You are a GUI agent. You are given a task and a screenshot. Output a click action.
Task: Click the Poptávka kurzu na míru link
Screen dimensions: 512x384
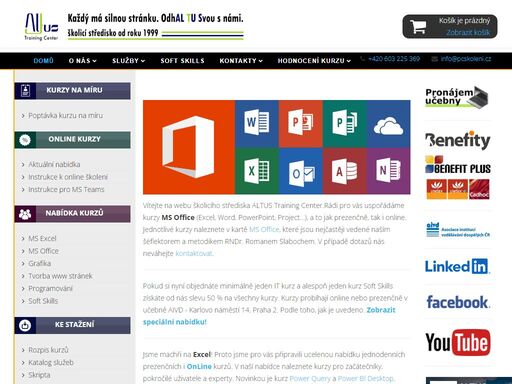point(65,116)
